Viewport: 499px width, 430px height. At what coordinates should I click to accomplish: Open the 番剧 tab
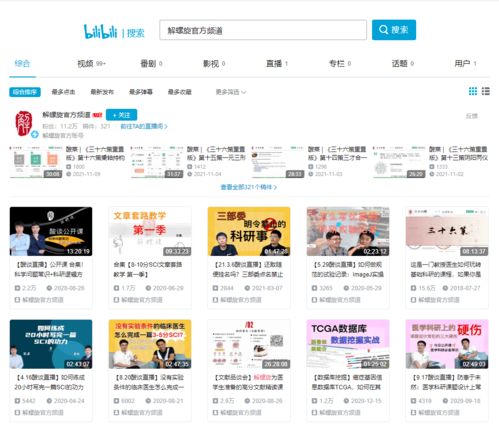[x=151, y=63]
